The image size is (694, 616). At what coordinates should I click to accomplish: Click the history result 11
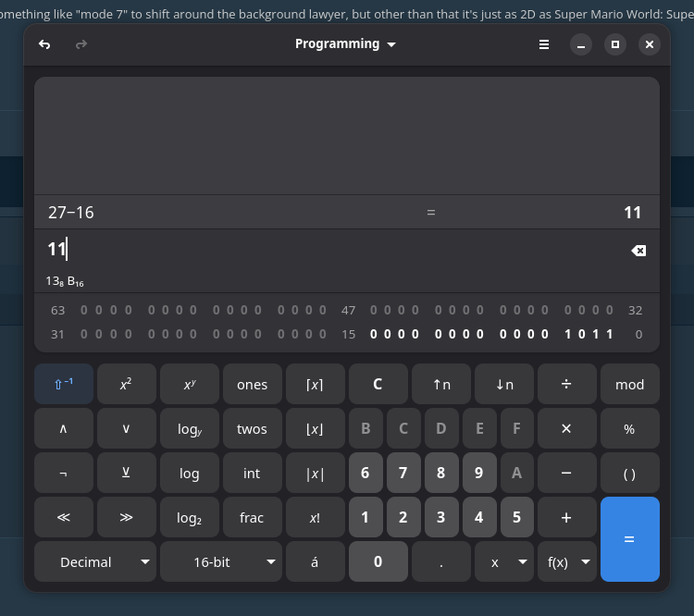pyautogui.click(x=632, y=213)
